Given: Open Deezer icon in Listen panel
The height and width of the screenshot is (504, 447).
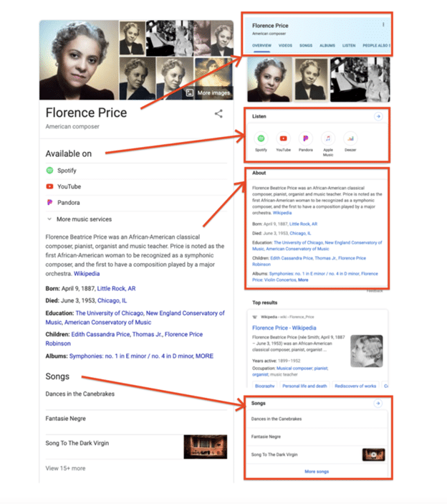Looking at the screenshot, I should (x=350, y=138).
